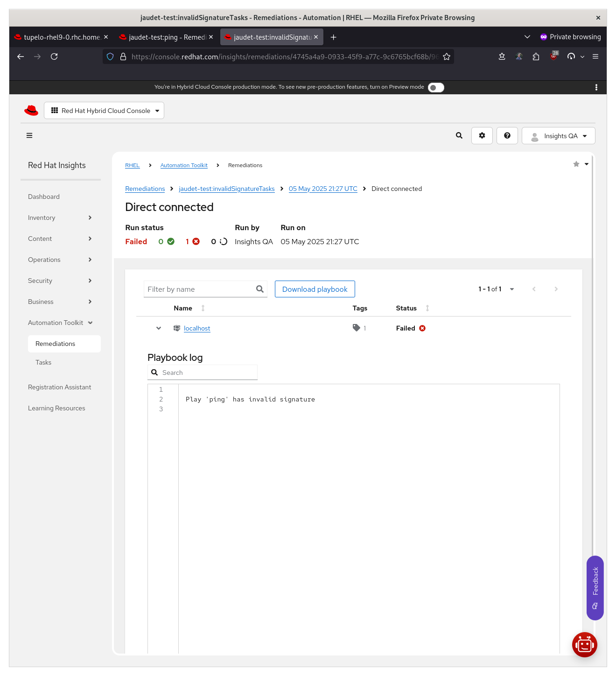Screen dimensions: 616x676
Task: Click the failed status icon for localhost
Action: [422, 328]
